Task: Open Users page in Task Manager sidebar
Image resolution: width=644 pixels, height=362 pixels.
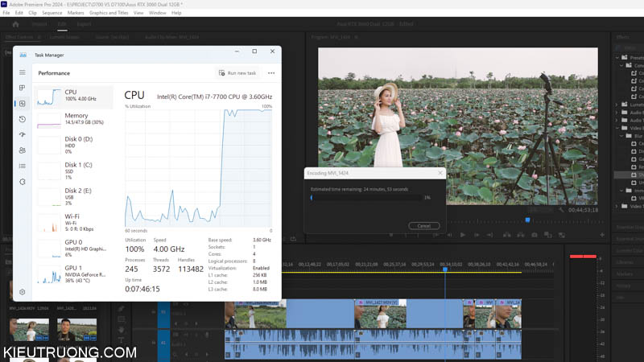Action: click(x=23, y=150)
